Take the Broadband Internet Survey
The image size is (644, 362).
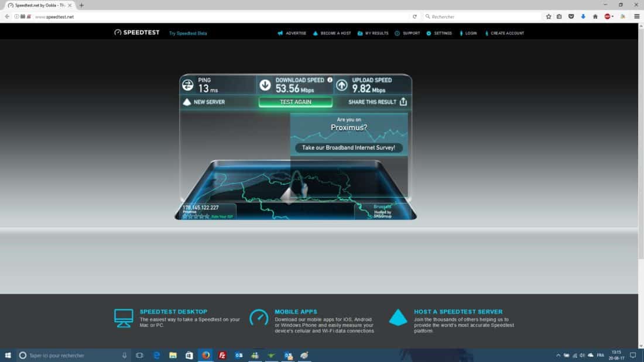[x=349, y=148]
